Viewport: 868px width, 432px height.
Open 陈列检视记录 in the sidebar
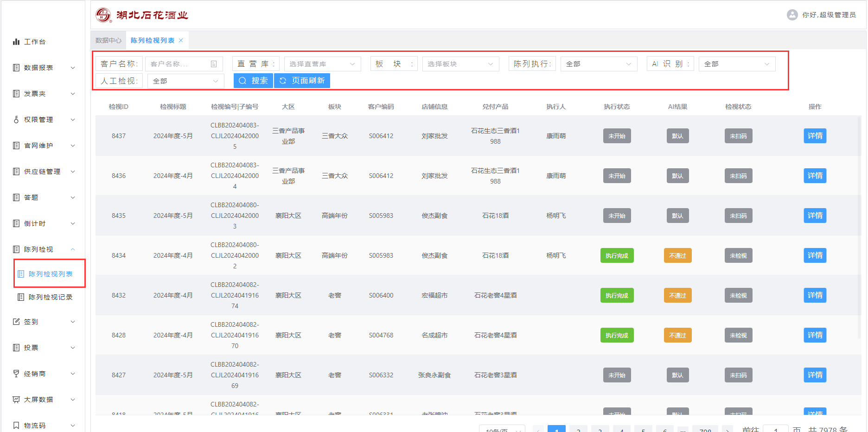(x=50, y=297)
